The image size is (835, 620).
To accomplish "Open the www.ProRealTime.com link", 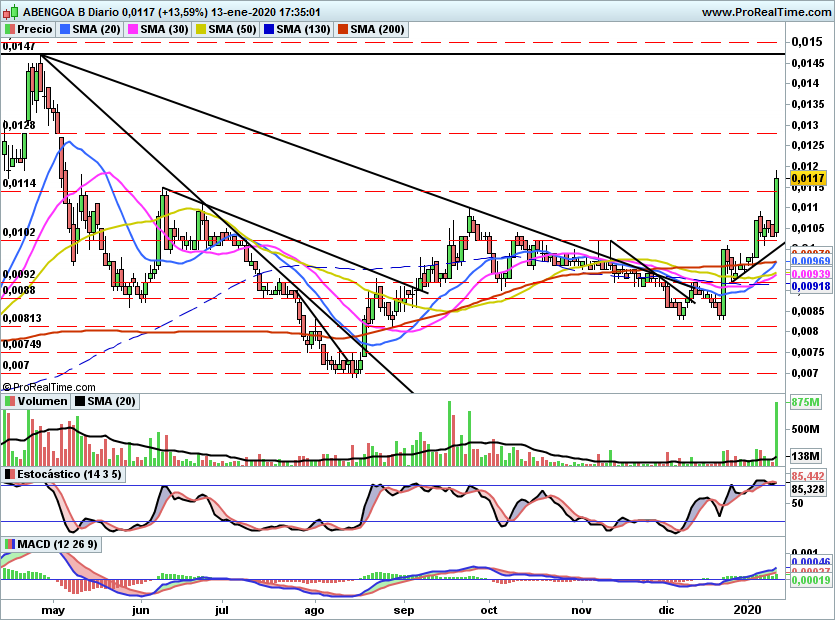I will point(767,12).
